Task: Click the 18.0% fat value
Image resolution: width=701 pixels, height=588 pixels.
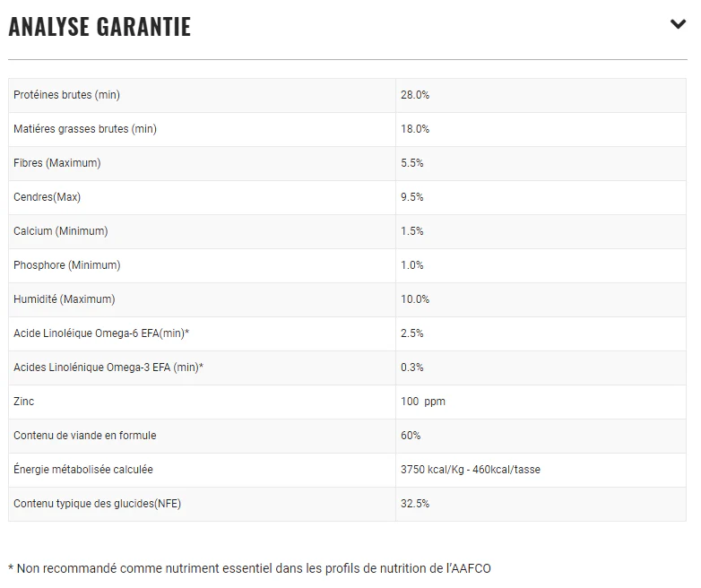Action: point(415,129)
